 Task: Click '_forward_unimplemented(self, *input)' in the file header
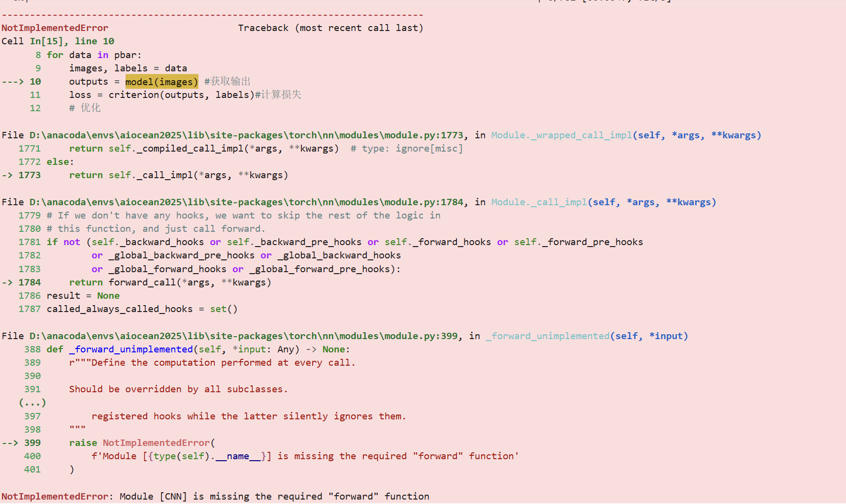[586, 336]
